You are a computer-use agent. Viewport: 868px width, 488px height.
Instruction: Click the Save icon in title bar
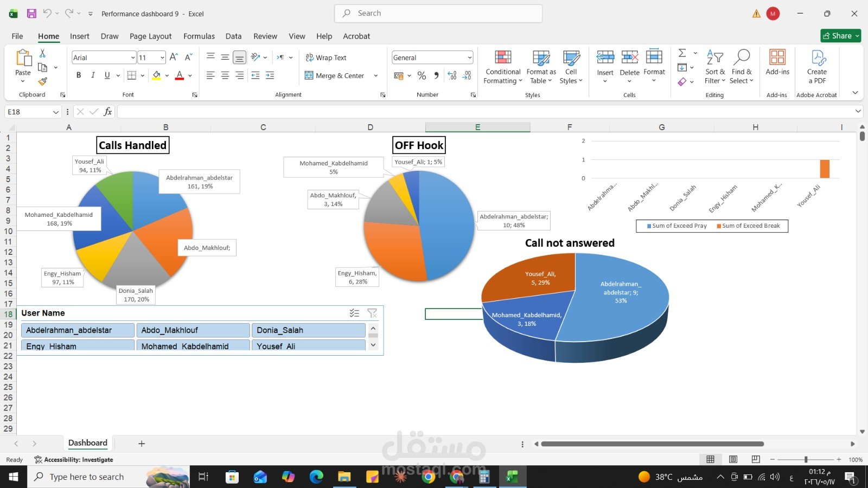click(31, 14)
